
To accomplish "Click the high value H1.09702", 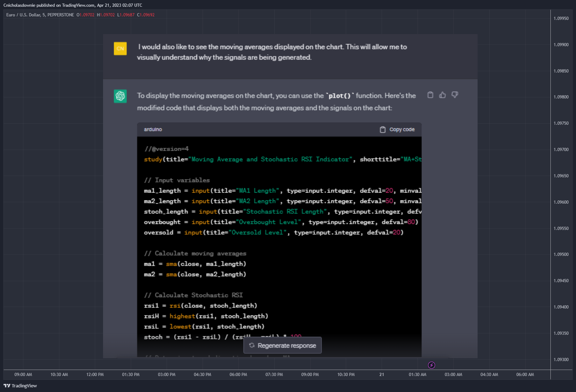I will point(106,15).
